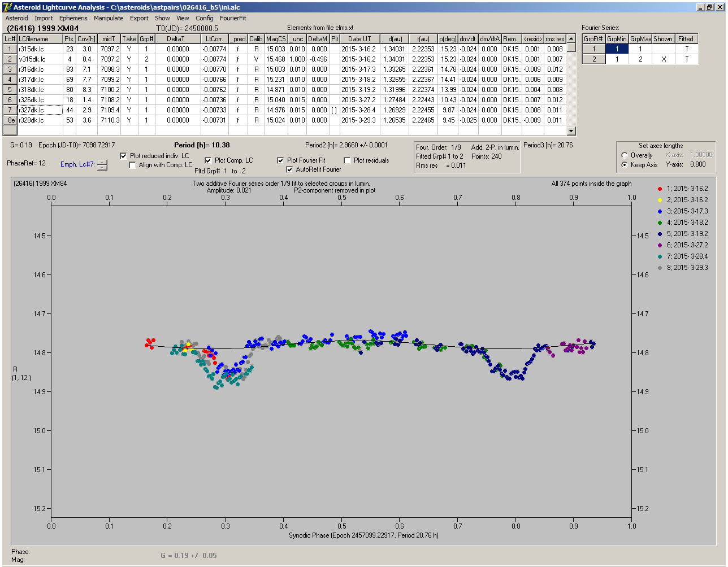This screenshot has height=567, width=728.
Task: Open the Show menu
Action: click(162, 18)
